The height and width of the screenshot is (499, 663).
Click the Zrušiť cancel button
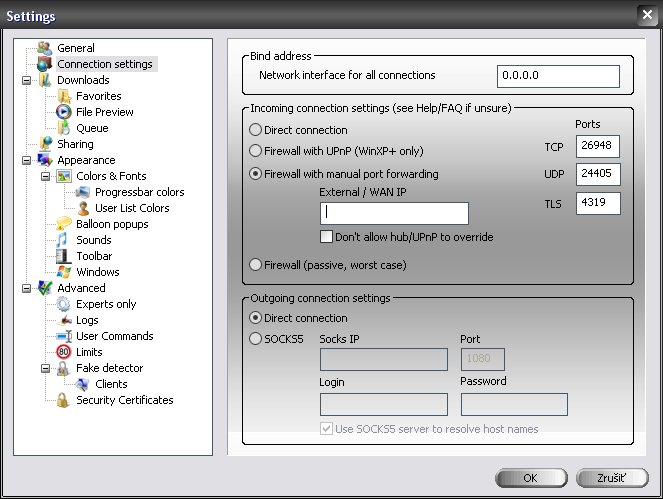click(x=610, y=478)
